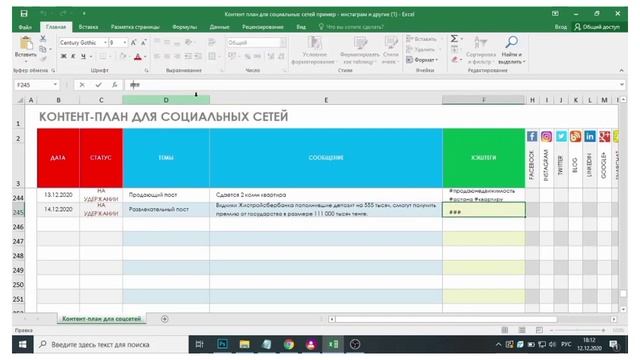Click the Tell me what to do box
The image size is (640, 360).
click(x=351, y=27)
